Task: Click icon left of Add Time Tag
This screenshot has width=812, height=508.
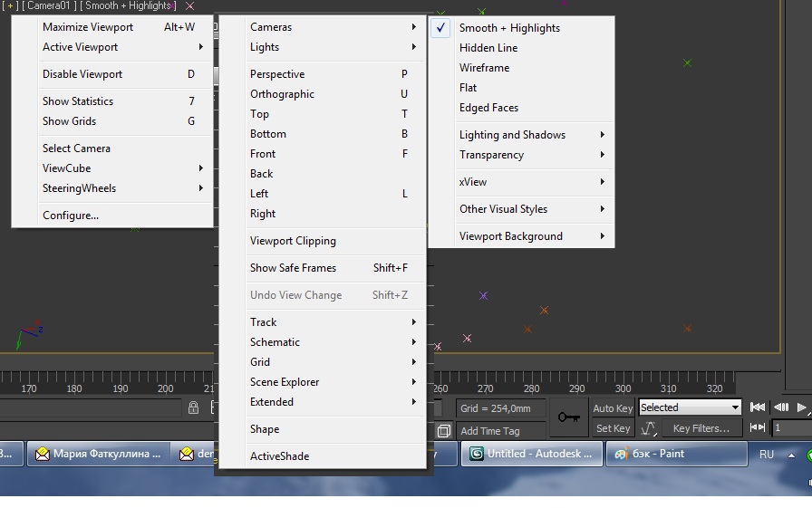Action: tap(443, 430)
